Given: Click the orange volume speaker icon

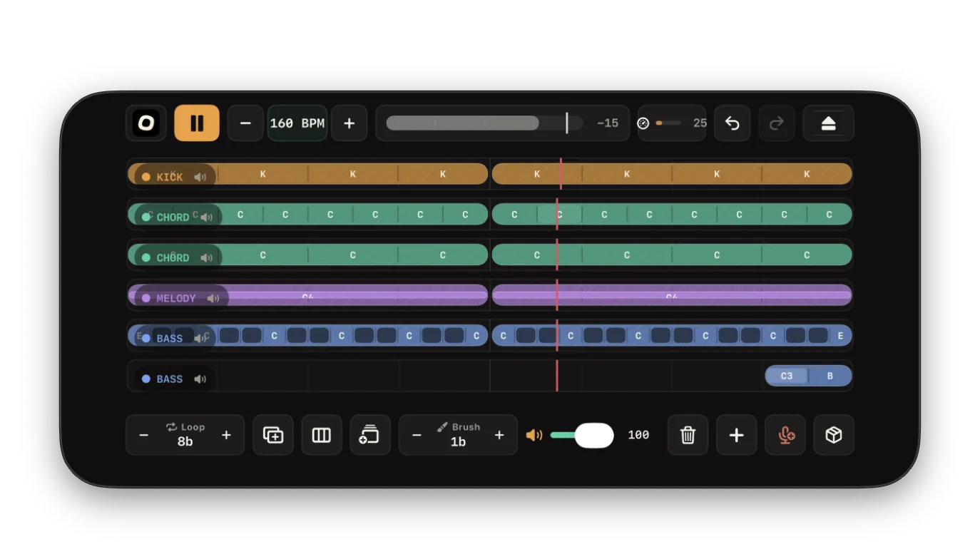Looking at the screenshot, I should [534, 435].
